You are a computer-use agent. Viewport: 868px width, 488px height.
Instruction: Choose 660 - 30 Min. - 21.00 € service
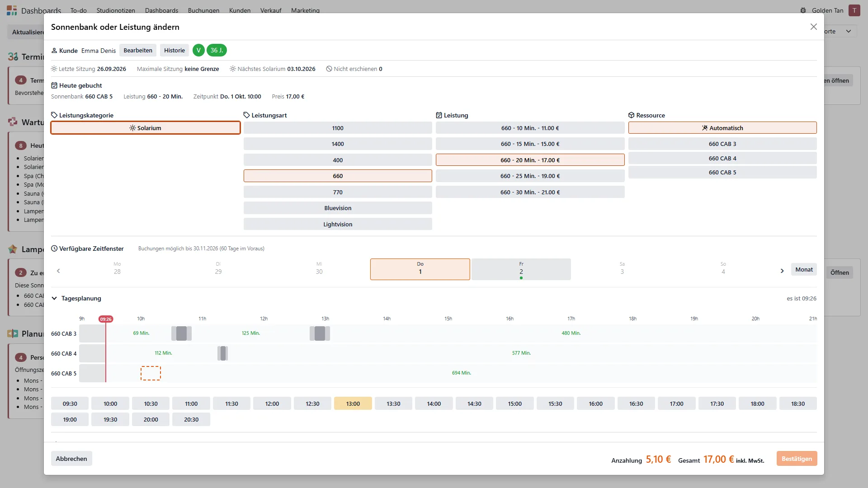pyautogui.click(x=530, y=192)
